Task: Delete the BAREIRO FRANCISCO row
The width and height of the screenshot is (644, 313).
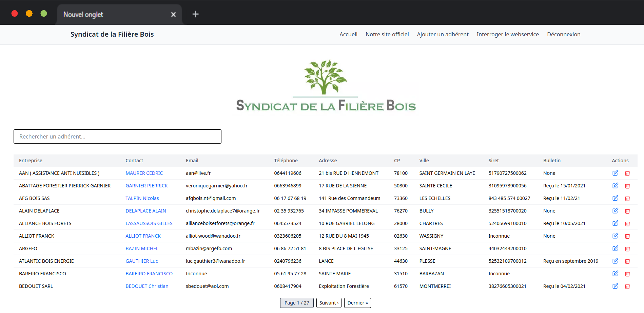Action: click(x=627, y=274)
